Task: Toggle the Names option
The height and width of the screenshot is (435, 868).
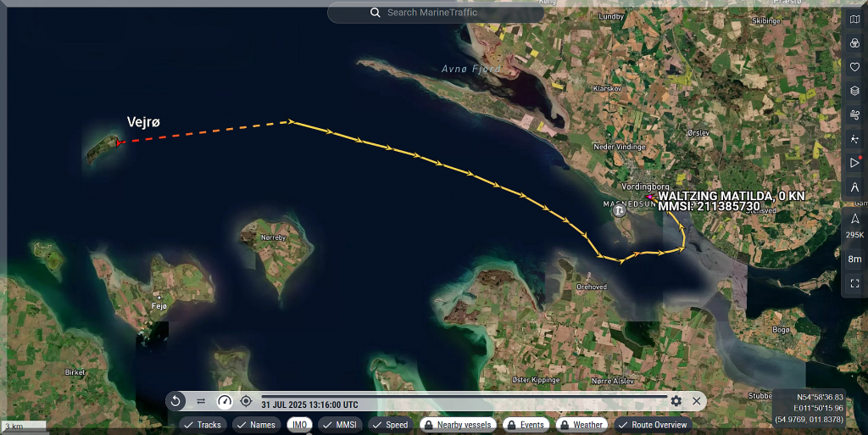Action: click(x=256, y=425)
